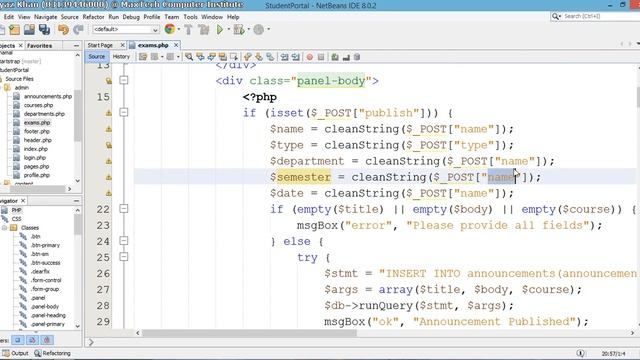Viewport: 640px width, 360px height.
Task: Toggle Rectangular Selection mode
Action: click(234, 57)
